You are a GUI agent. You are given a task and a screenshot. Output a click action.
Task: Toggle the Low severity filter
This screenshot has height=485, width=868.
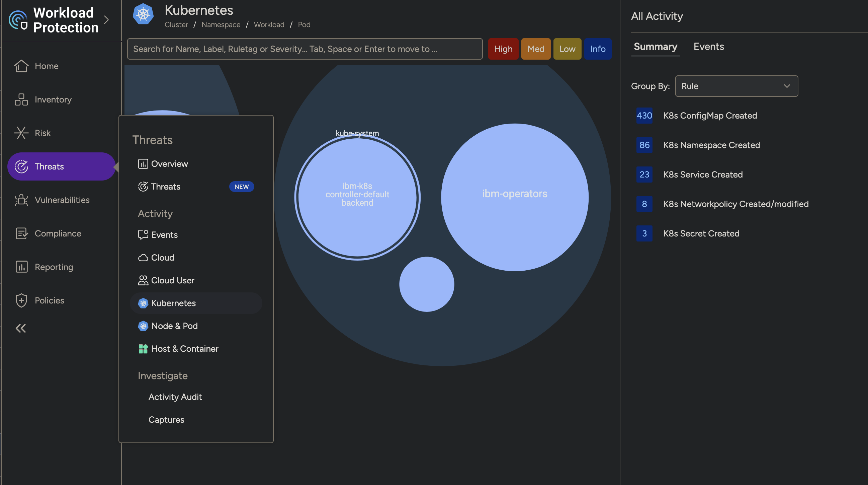coord(567,49)
